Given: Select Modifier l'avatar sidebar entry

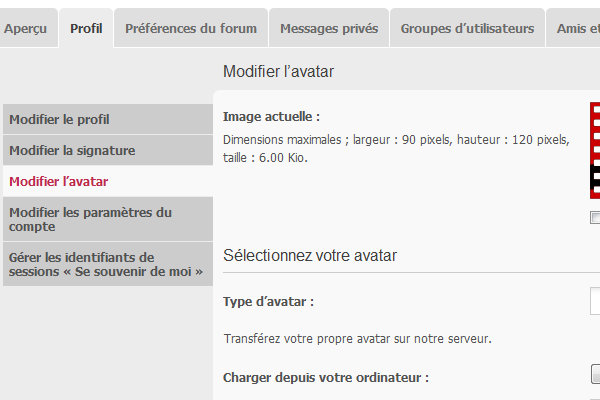Looking at the screenshot, I should [59, 181].
